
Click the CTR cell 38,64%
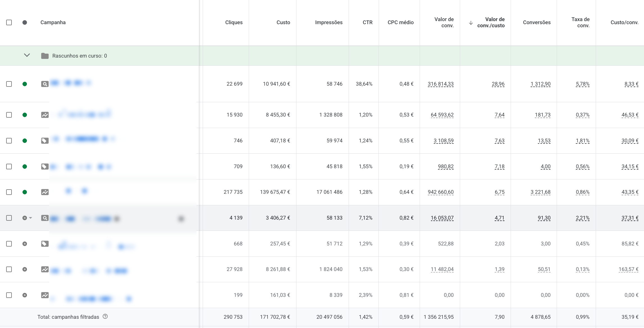364,84
